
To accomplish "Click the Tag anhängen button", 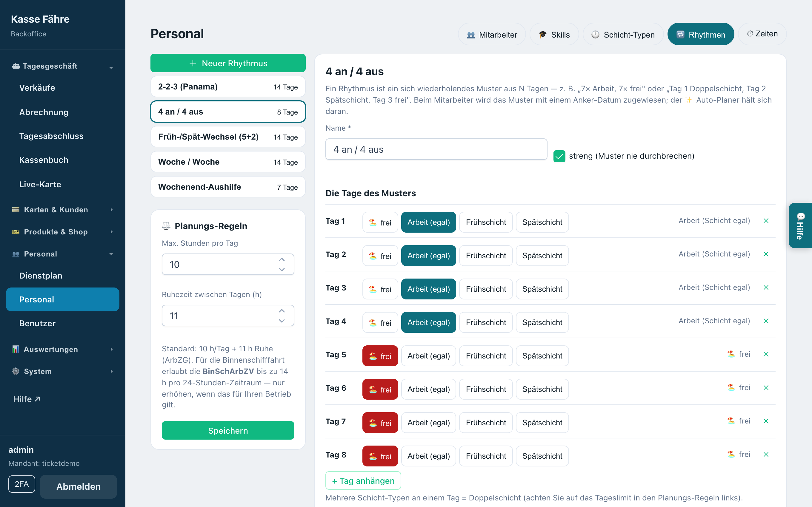I will click(x=363, y=480).
